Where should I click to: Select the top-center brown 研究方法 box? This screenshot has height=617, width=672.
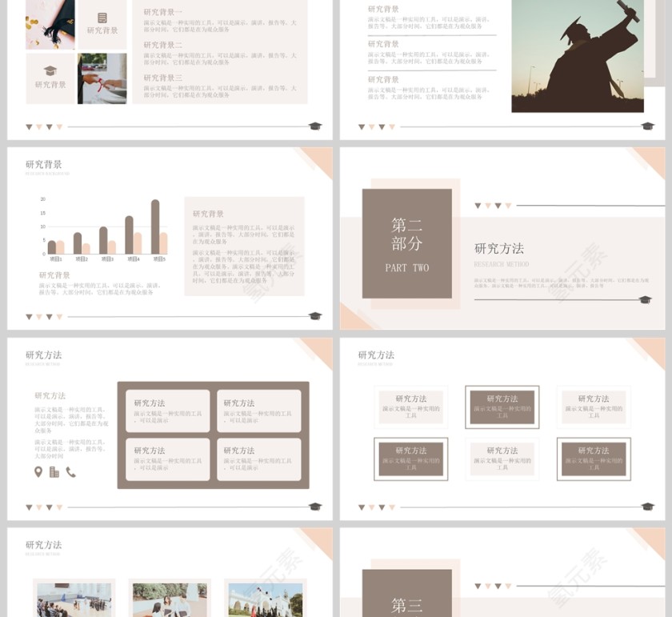pyautogui.click(x=502, y=407)
